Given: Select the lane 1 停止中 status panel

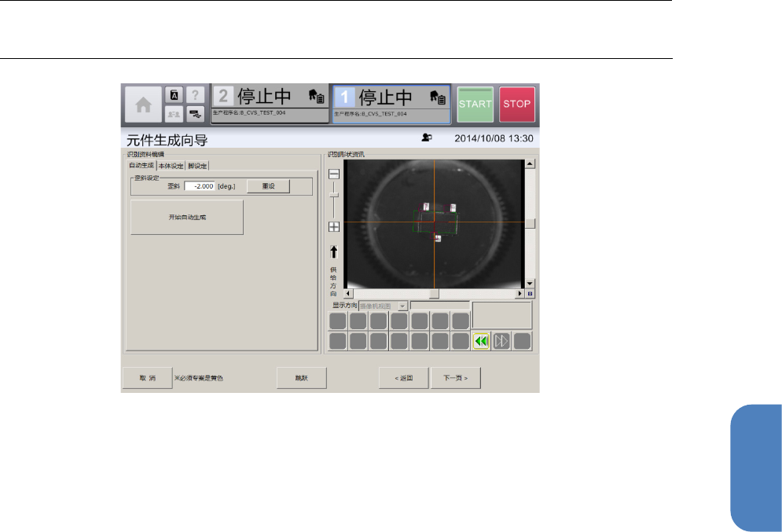Looking at the screenshot, I should click(x=391, y=104).
